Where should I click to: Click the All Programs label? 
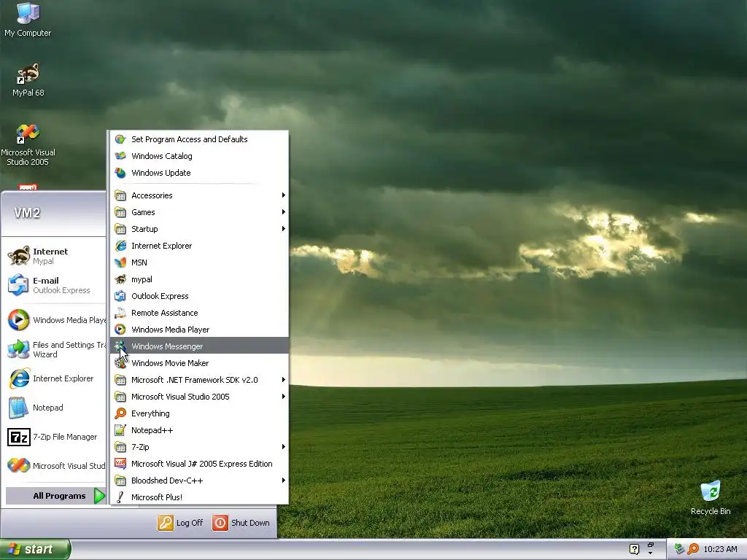[59, 496]
